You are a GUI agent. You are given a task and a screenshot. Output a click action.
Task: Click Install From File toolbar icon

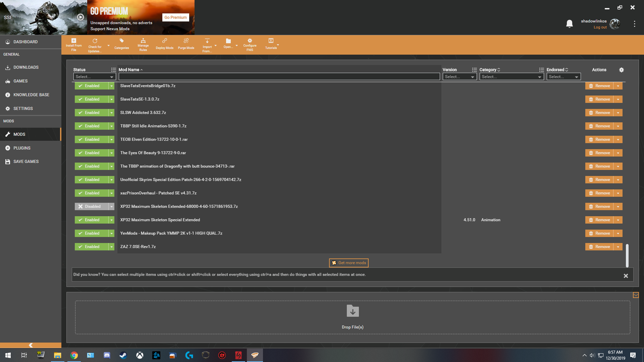coord(74,45)
